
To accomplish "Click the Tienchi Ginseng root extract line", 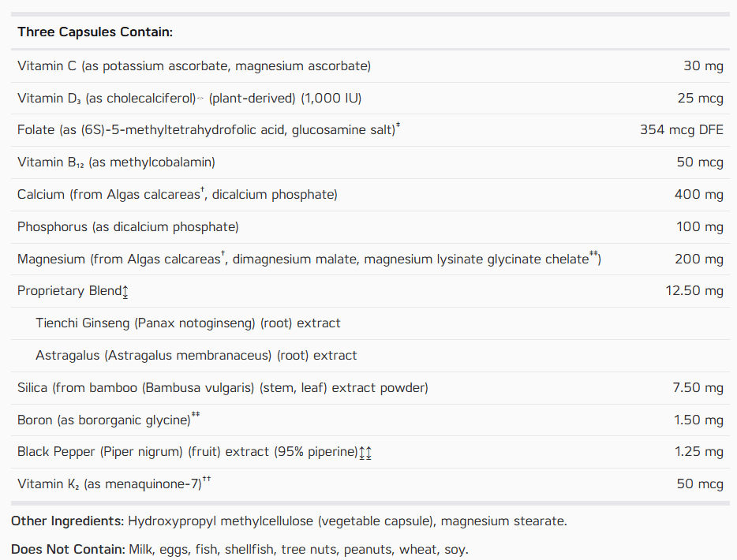I will click(x=188, y=323).
